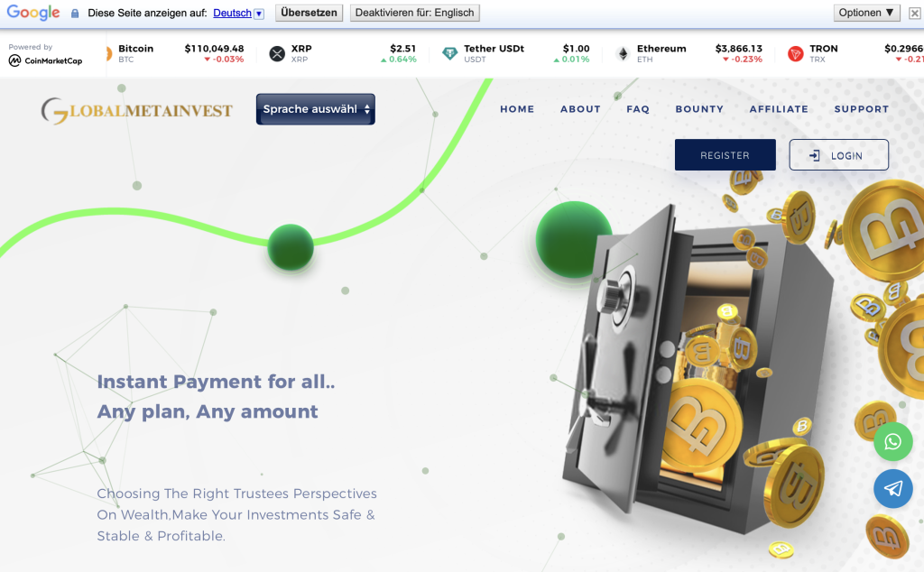This screenshot has height=572, width=924.
Task: Open the BOUNTY navigation item
Action: click(699, 109)
